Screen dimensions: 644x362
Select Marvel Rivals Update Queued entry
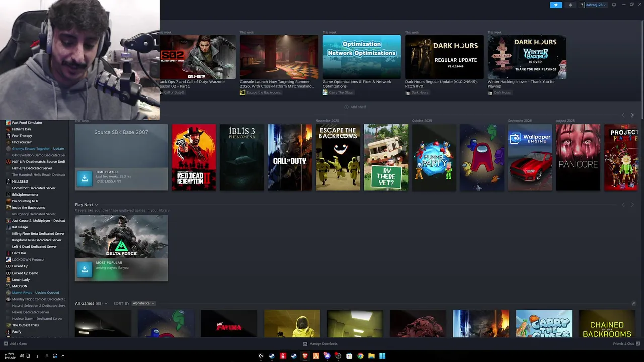pyautogui.click(x=35, y=293)
